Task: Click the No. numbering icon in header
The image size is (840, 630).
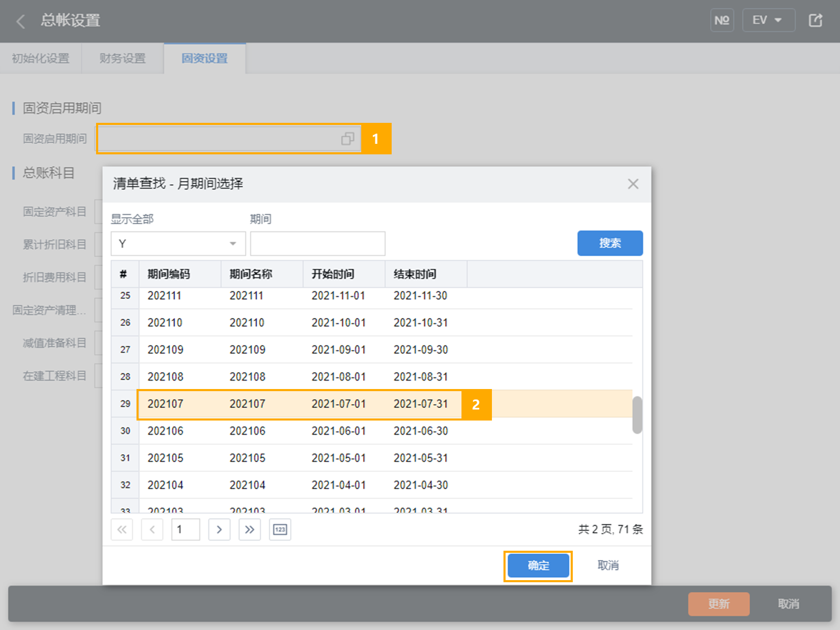Action: pos(722,20)
